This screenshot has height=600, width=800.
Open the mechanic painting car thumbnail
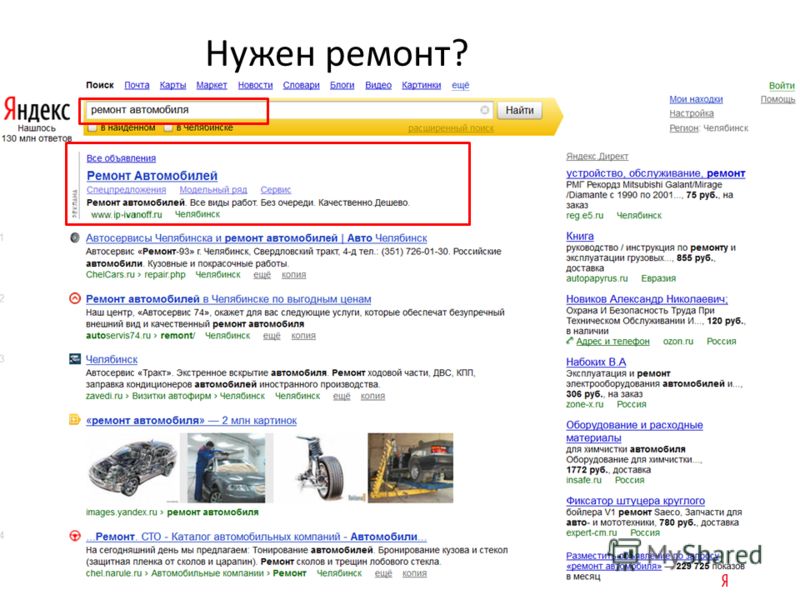point(227,468)
